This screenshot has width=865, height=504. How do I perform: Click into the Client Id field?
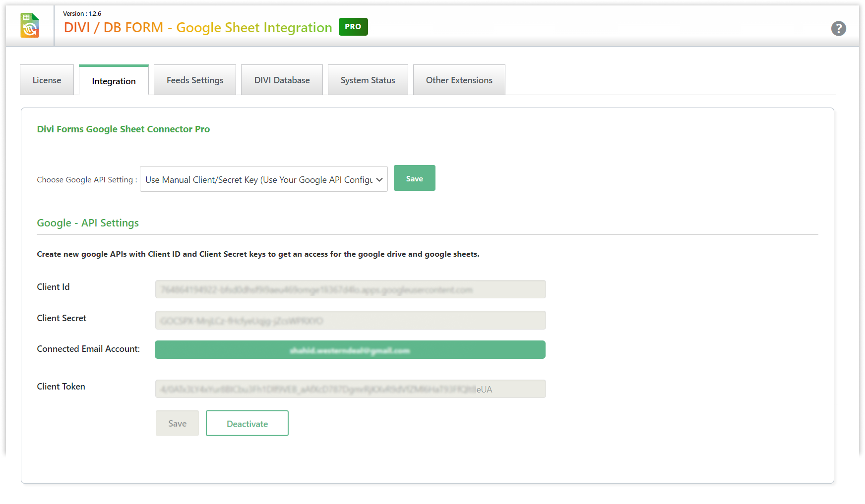click(350, 289)
